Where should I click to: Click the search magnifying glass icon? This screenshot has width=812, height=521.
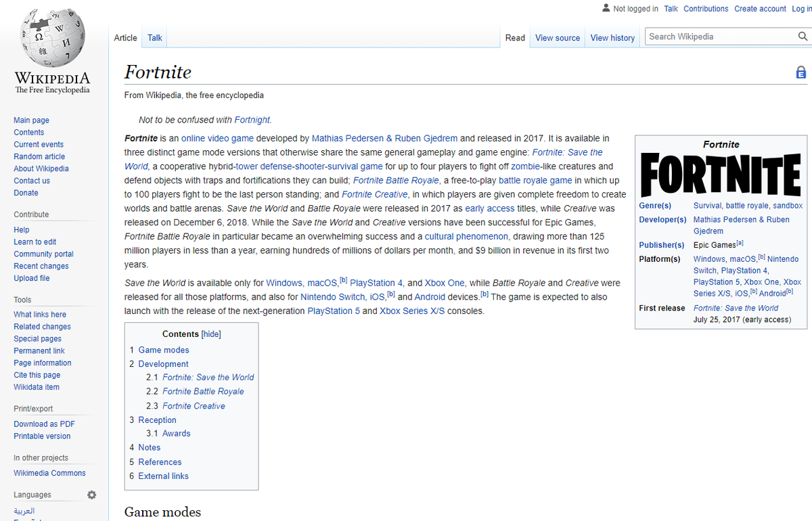click(803, 37)
